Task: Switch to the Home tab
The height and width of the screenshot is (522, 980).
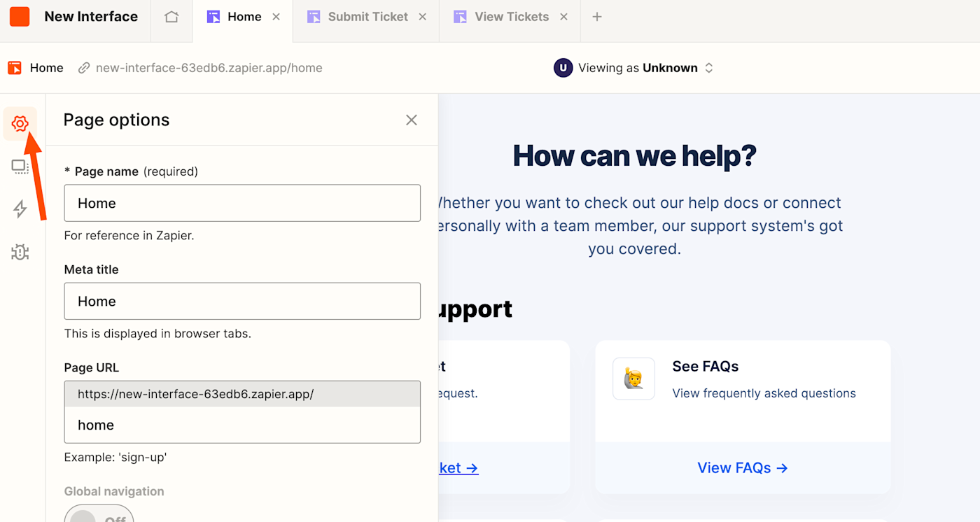Action: point(244,17)
